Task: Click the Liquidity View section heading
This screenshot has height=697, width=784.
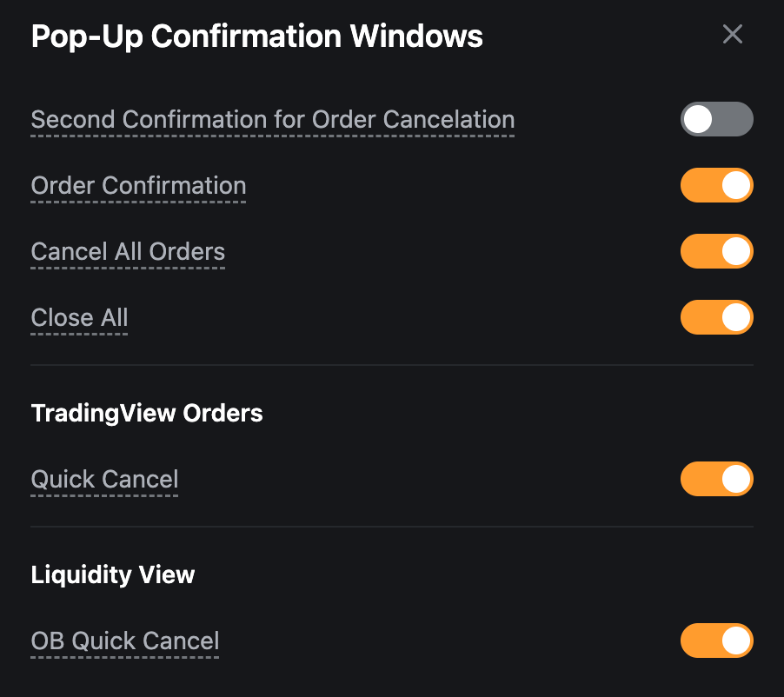Action: tap(113, 574)
